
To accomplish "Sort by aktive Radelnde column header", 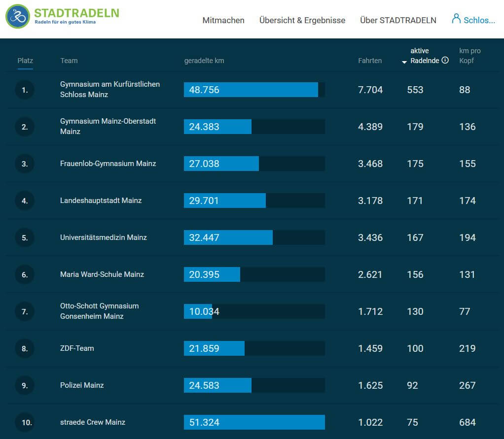I will click(425, 56).
